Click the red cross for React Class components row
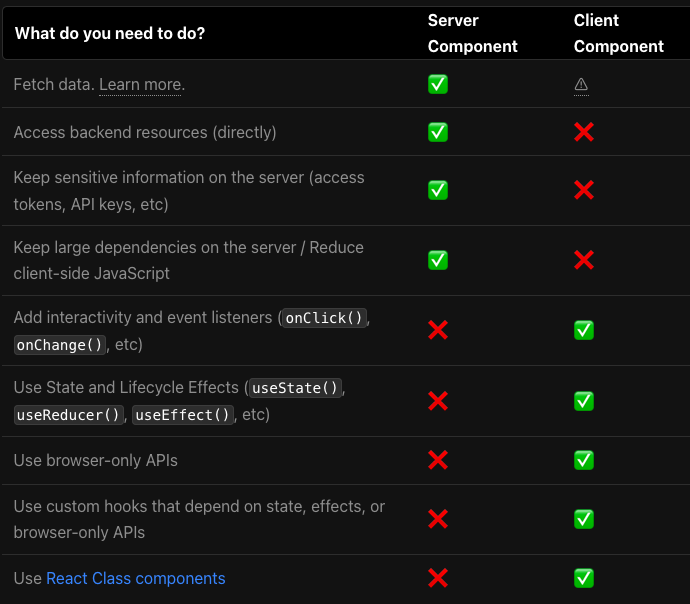Screen dimensions: 690x604 pyautogui.click(x=438, y=578)
